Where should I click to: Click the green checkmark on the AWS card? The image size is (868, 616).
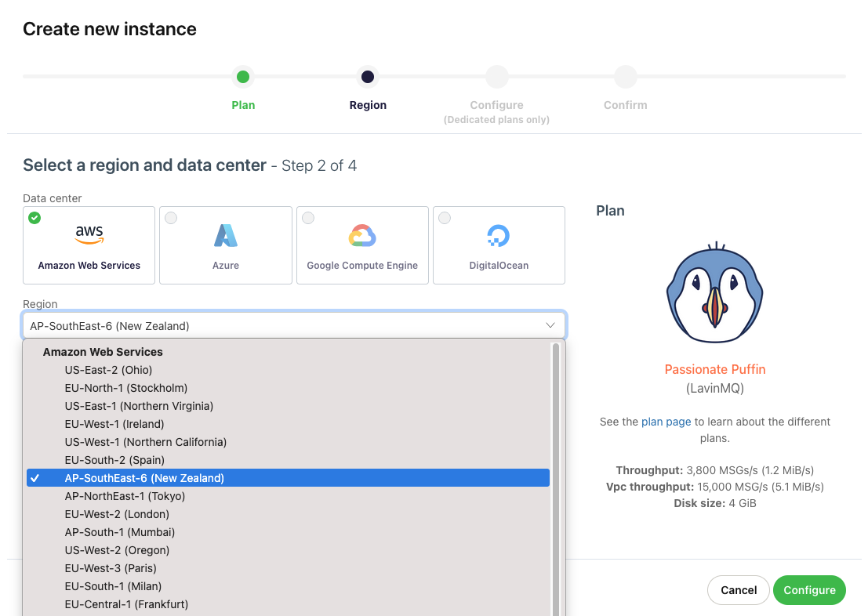tap(35, 218)
